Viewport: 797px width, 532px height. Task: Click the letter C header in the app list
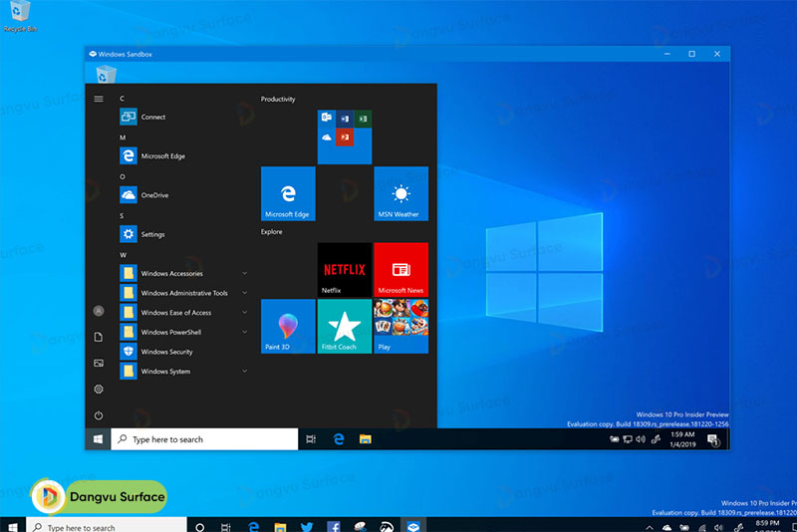122,98
